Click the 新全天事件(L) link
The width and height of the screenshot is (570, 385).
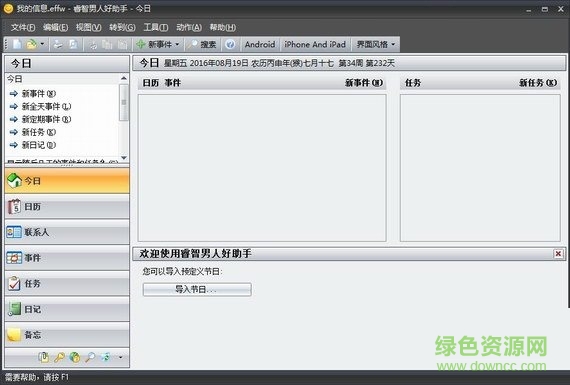[x=46, y=107]
